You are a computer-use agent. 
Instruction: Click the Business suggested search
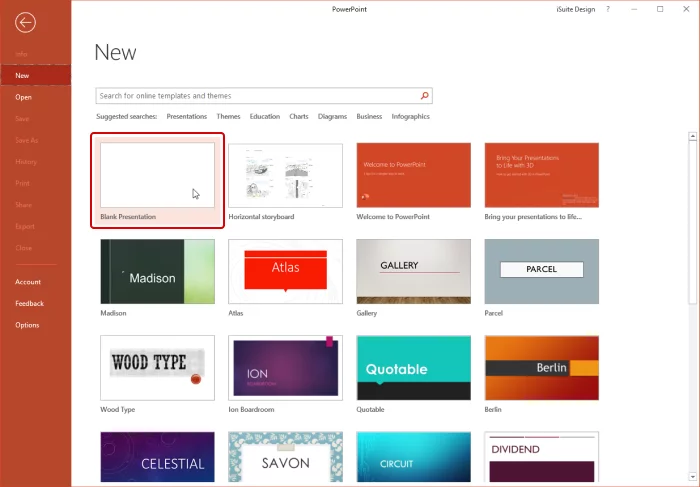[369, 117]
